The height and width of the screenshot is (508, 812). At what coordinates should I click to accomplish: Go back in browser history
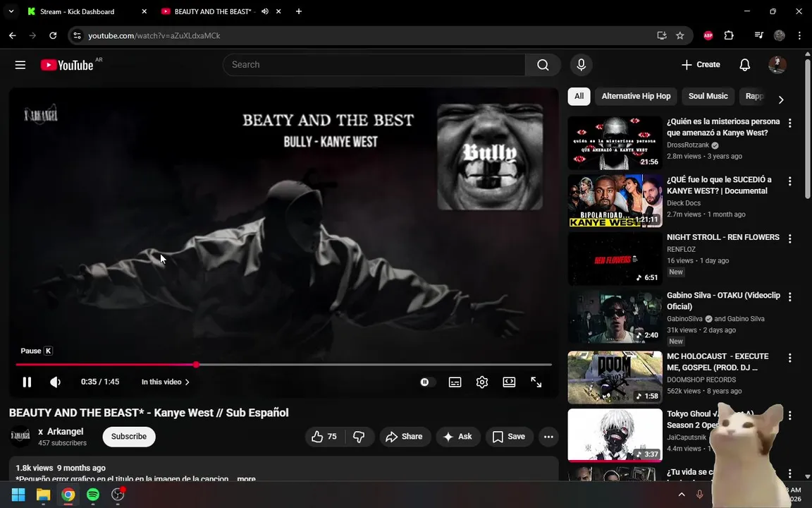[13, 36]
